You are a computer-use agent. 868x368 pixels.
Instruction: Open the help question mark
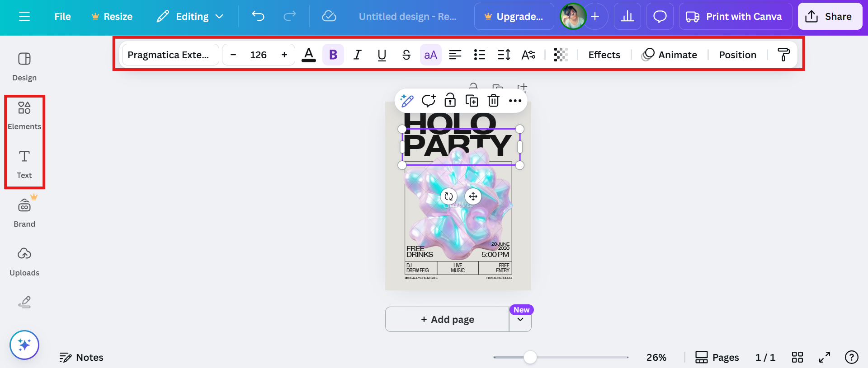click(x=852, y=357)
